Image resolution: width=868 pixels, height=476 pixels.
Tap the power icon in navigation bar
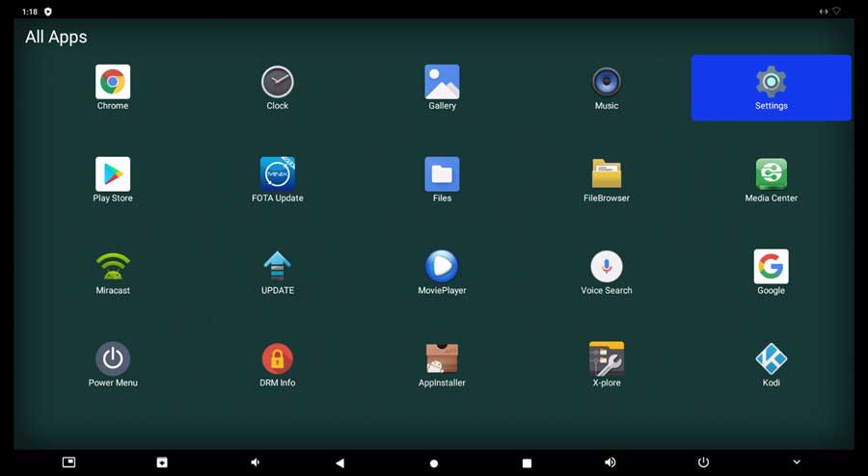(703, 463)
